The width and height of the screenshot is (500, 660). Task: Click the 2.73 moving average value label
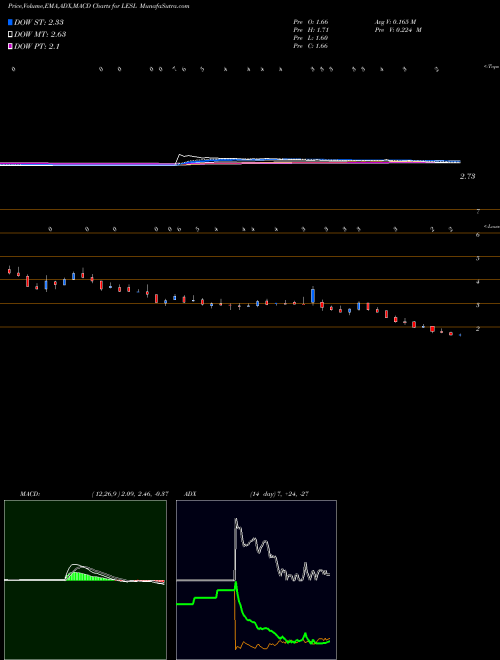(x=467, y=176)
